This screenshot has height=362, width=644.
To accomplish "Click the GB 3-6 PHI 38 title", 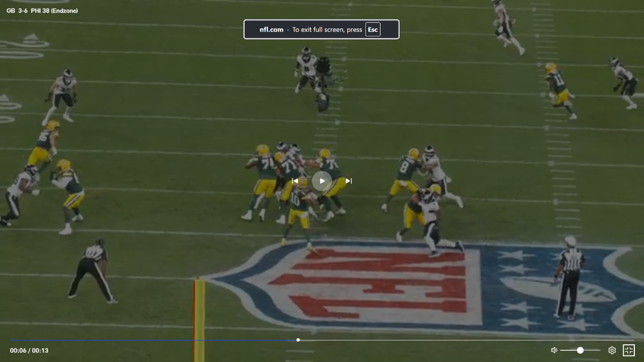I will pyautogui.click(x=42, y=10).
